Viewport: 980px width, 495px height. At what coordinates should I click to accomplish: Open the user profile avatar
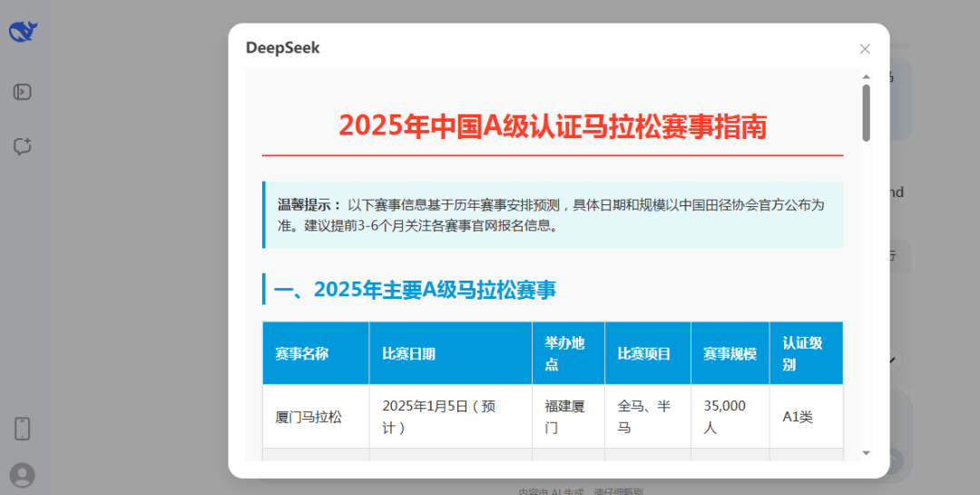[23, 474]
